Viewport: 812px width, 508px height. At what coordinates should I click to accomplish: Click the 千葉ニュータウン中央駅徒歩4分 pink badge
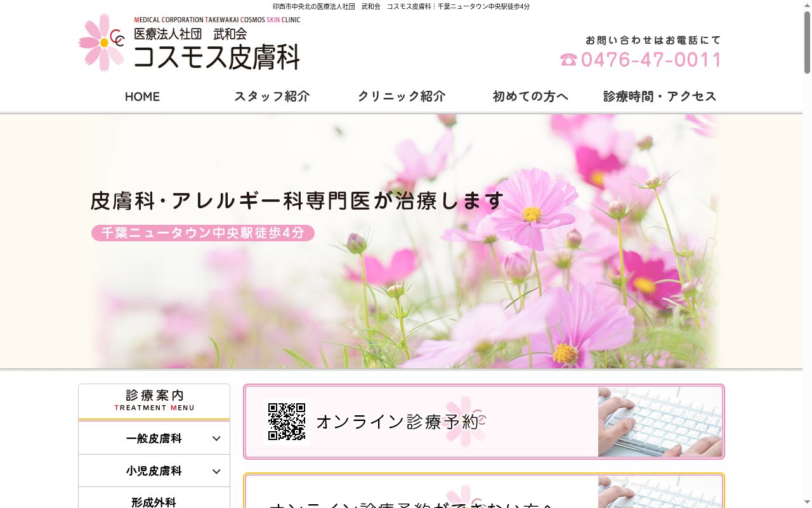pyautogui.click(x=203, y=233)
